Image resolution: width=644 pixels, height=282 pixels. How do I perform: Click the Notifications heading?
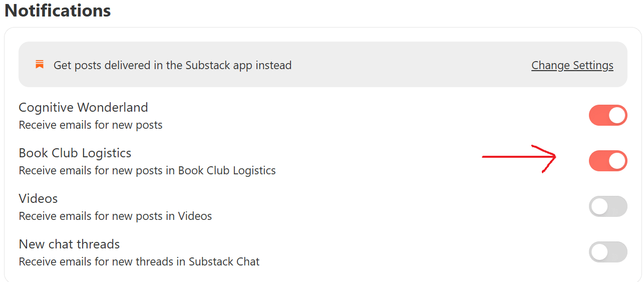pos(58,11)
